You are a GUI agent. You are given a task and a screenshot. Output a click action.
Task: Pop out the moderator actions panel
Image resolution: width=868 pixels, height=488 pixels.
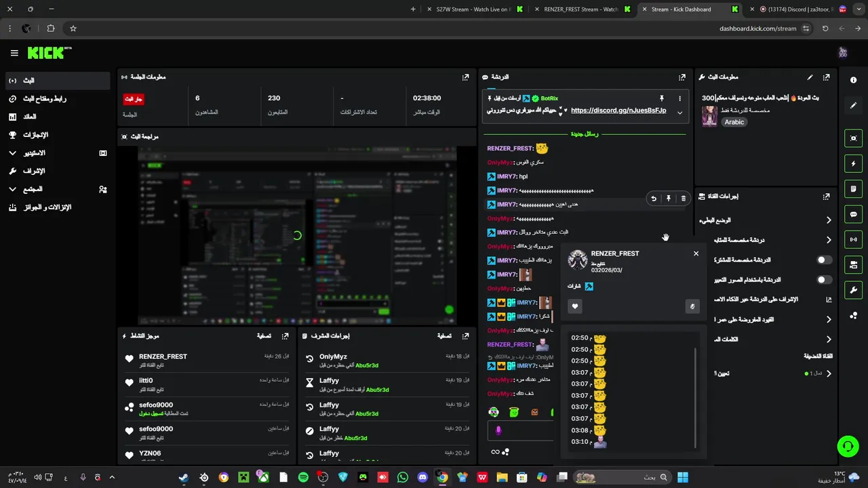(465, 336)
